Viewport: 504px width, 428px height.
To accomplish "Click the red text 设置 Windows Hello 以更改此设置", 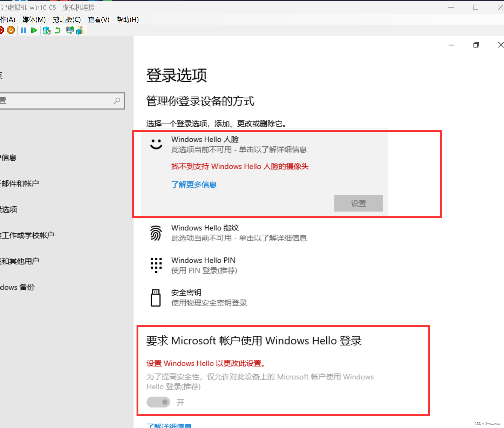I will 206,363.
